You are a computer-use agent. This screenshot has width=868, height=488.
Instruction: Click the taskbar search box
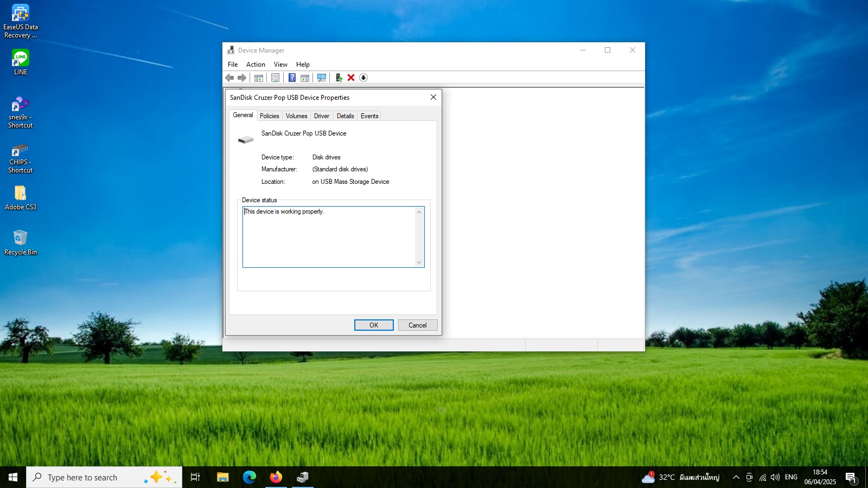pos(104,477)
